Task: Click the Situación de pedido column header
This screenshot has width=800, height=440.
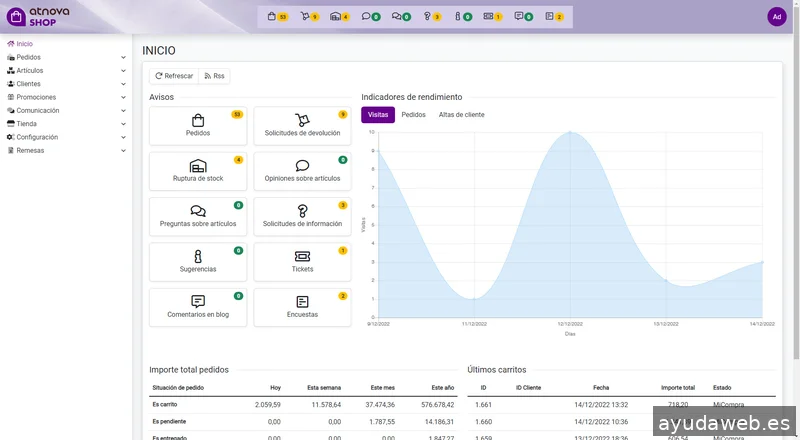Action: [178, 387]
